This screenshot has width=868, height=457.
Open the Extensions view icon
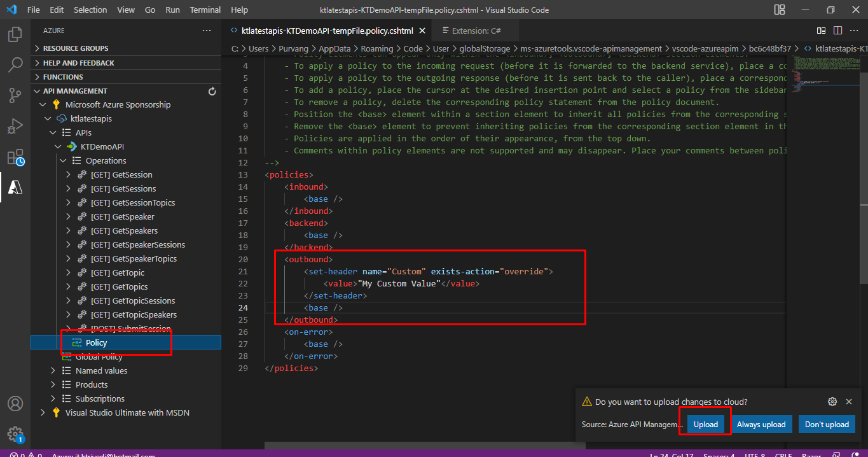(x=15, y=157)
